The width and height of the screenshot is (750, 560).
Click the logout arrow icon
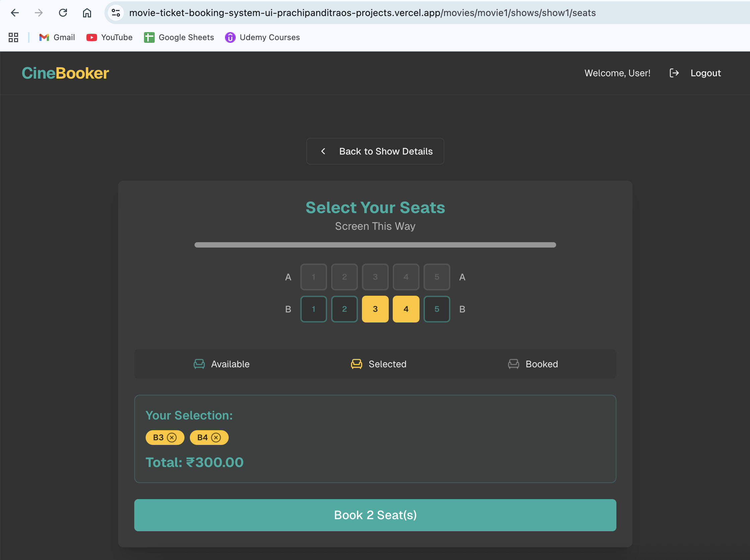tap(674, 73)
